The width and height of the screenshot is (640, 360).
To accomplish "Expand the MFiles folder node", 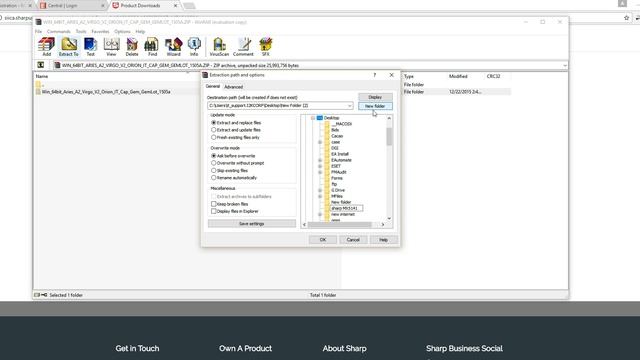I will point(320,196).
